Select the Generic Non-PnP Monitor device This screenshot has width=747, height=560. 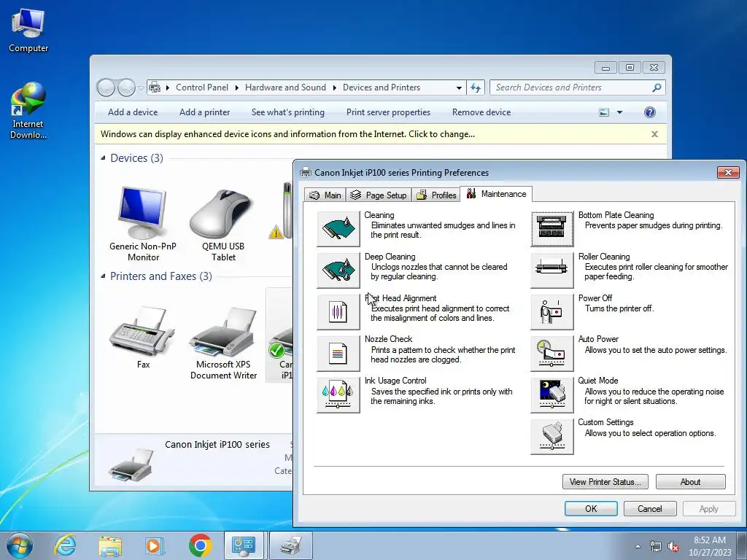tap(143, 224)
